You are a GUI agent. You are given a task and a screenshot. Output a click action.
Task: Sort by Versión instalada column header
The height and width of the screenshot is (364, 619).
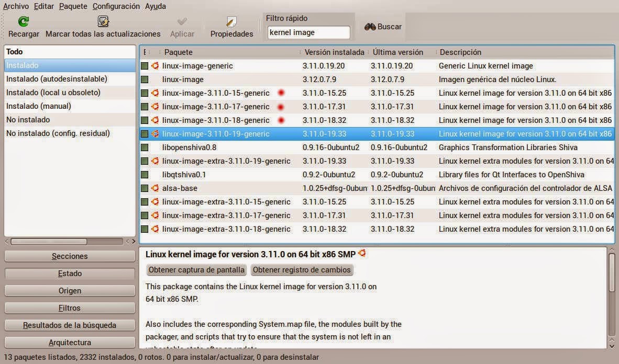[x=334, y=52]
